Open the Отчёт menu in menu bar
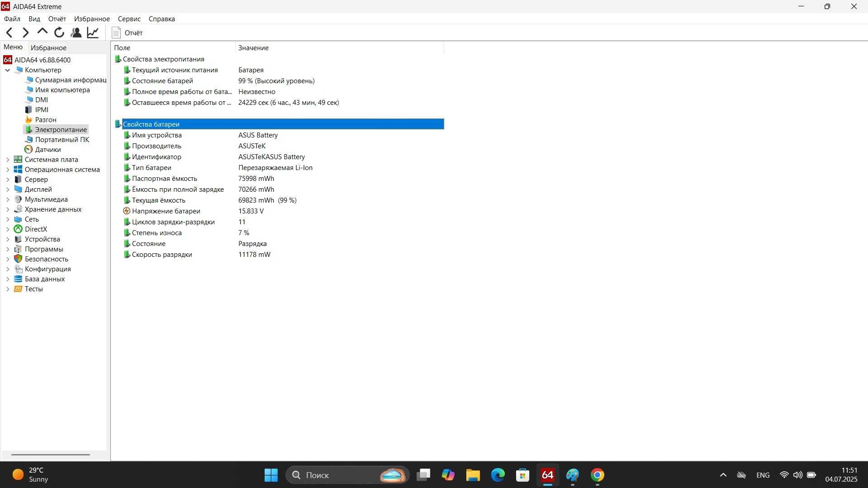This screenshot has height=488, width=868. click(x=57, y=19)
